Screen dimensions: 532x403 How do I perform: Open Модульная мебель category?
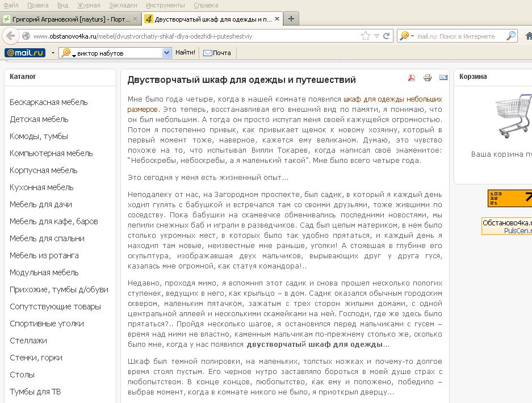(44, 272)
